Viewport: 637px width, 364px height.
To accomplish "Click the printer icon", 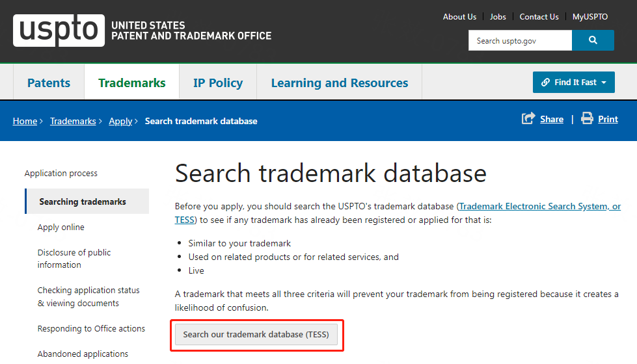I will (x=587, y=118).
